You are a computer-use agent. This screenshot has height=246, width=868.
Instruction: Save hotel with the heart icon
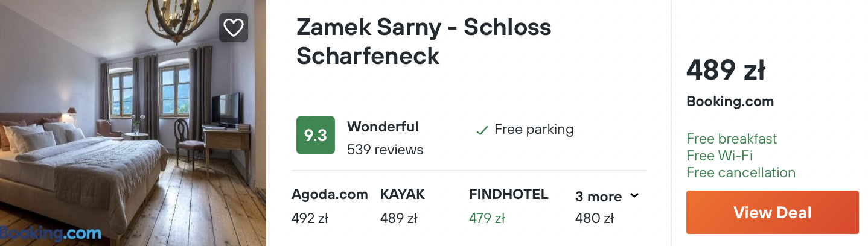point(233,28)
